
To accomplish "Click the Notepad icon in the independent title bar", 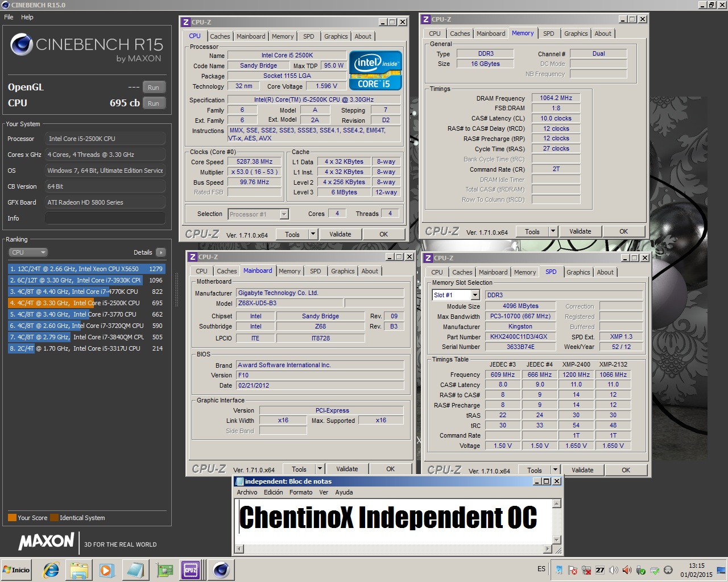I will tap(239, 481).
